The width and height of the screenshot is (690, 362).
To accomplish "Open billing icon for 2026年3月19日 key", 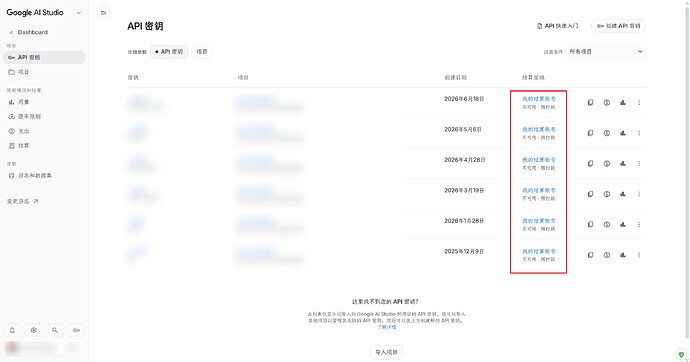I will tap(606, 194).
